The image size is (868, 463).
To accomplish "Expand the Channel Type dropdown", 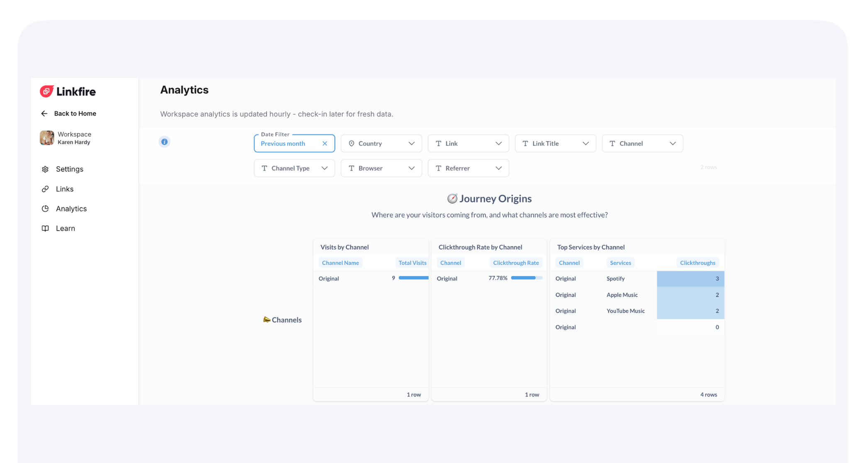I will (x=294, y=168).
